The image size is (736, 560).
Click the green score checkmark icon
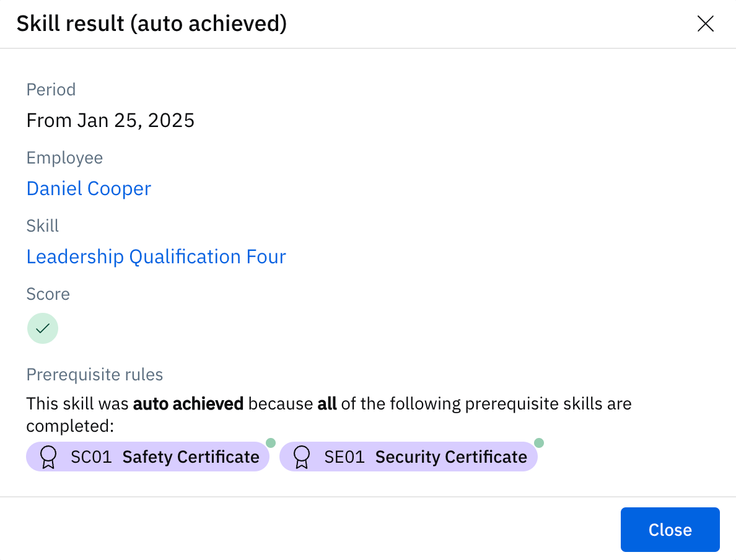(x=43, y=328)
